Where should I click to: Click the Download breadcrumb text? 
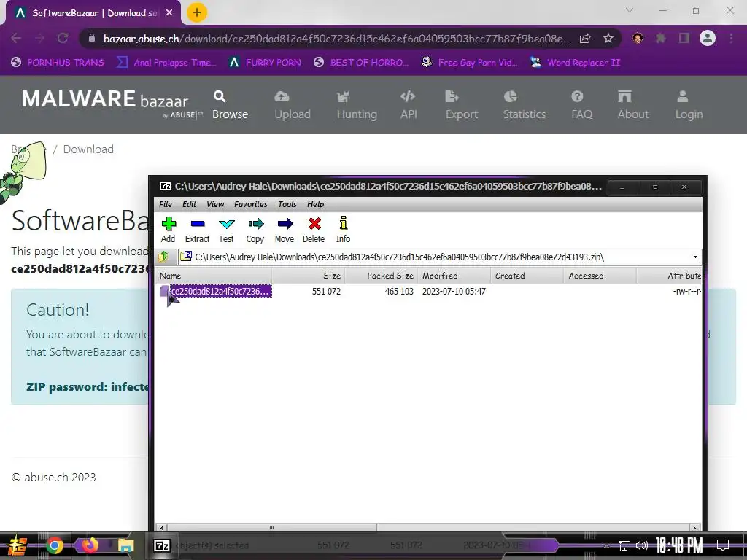click(x=88, y=149)
